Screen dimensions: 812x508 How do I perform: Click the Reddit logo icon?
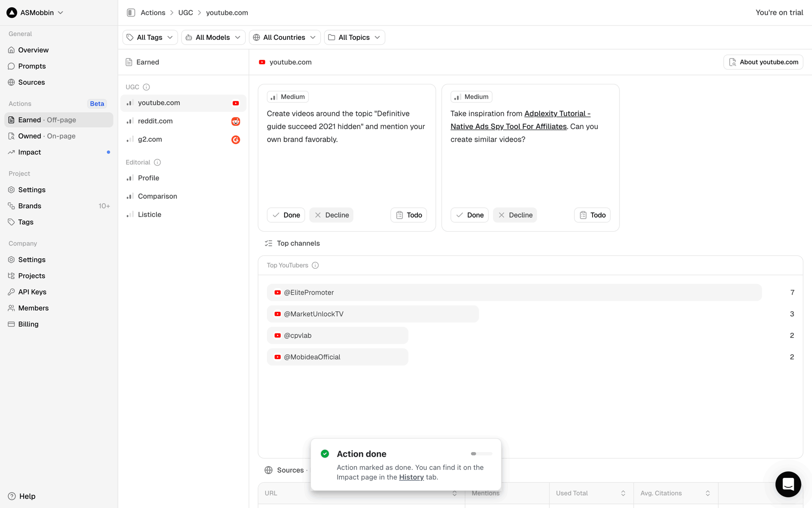pyautogui.click(x=236, y=121)
